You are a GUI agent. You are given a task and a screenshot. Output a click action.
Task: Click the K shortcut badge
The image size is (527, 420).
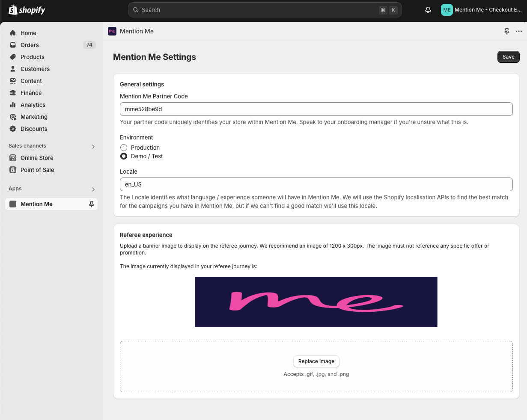[393, 10]
